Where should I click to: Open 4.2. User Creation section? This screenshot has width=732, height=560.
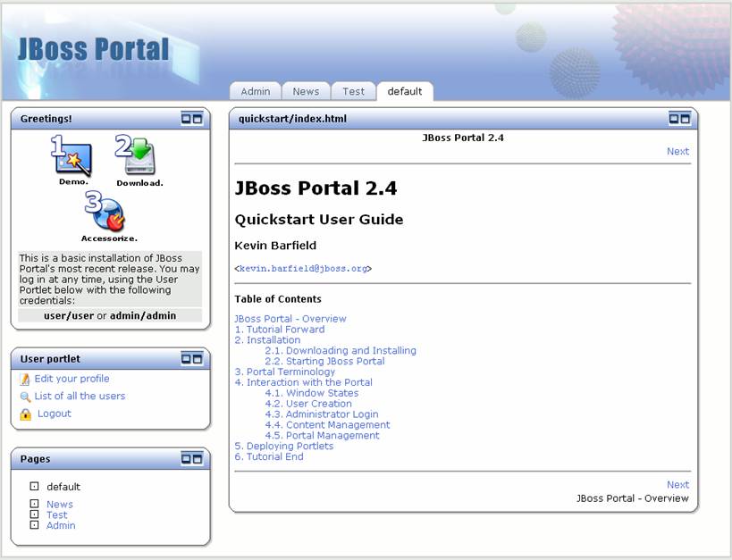(x=308, y=404)
